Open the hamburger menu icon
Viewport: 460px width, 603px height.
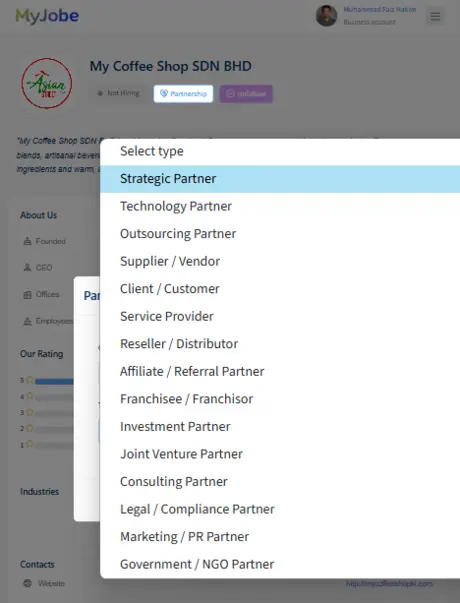(x=435, y=16)
